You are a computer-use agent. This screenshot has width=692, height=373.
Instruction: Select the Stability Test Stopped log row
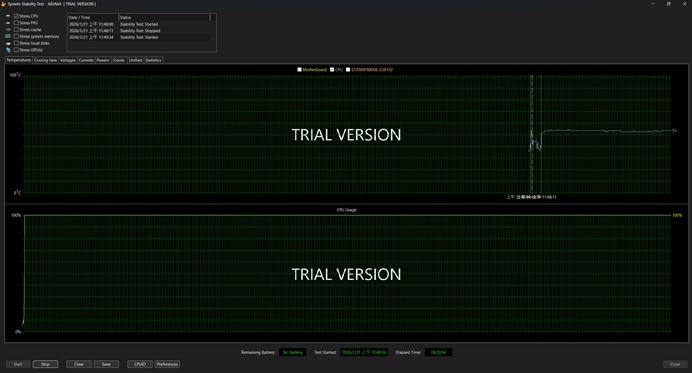[x=139, y=31]
